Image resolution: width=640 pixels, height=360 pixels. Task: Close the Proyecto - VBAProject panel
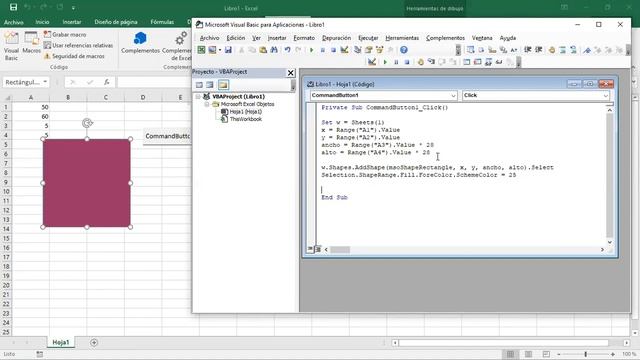[291, 73]
